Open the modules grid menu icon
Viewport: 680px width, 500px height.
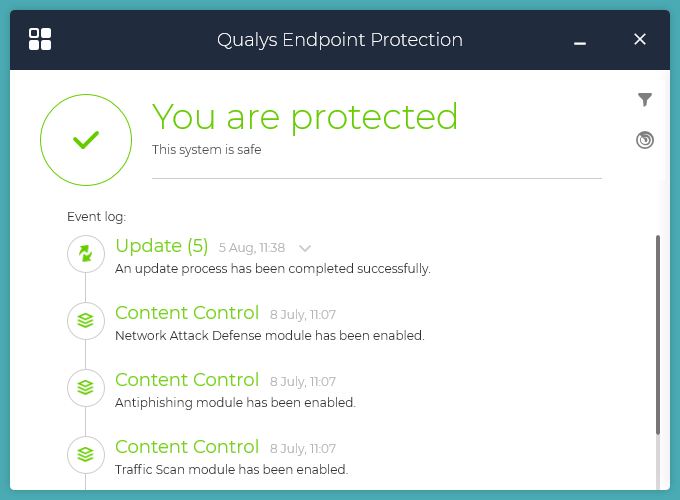pyautogui.click(x=40, y=39)
